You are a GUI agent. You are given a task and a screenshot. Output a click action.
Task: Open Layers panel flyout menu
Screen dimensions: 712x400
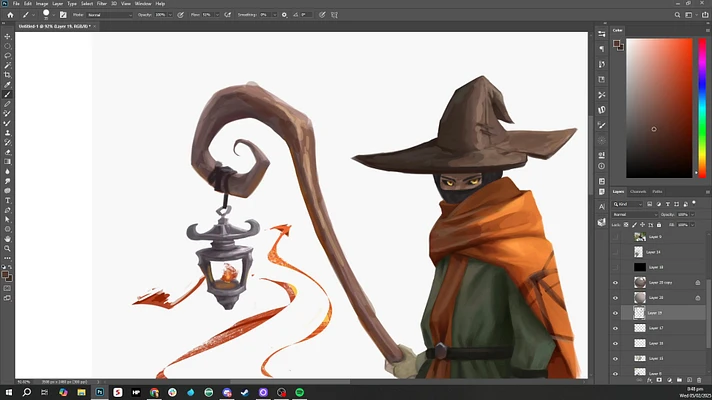click(707, 192)
